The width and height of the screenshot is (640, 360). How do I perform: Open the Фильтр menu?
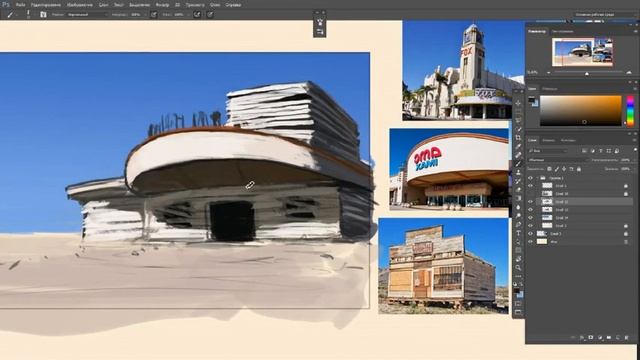[162, 5]
